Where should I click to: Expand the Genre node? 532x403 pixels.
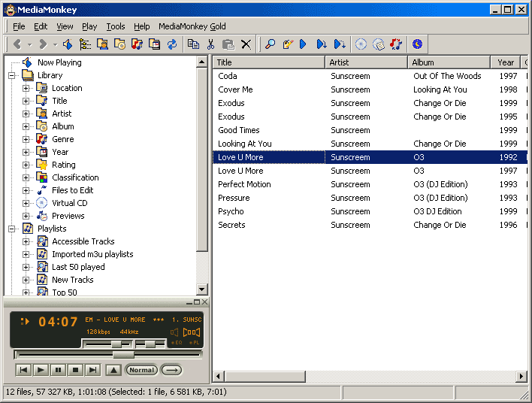tap(26, 139)
